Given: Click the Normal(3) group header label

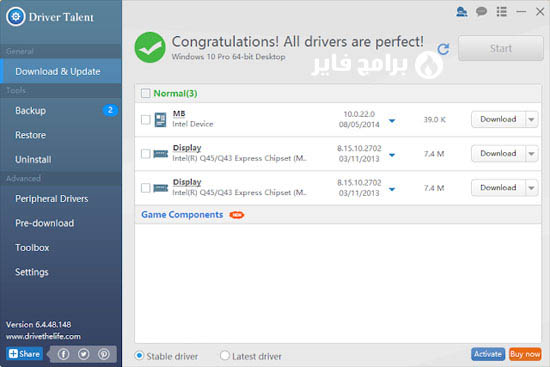Looking at the screenshot, I should point(175,93).
